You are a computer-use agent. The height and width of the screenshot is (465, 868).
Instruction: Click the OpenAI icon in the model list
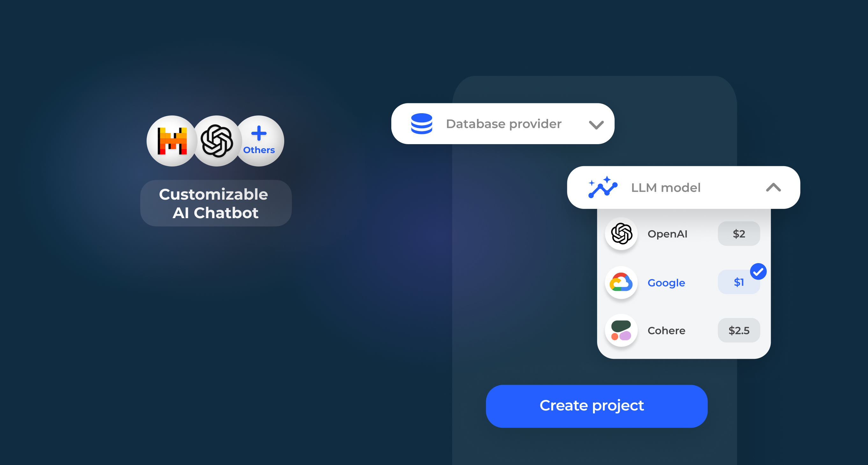(x=621, y=234)
